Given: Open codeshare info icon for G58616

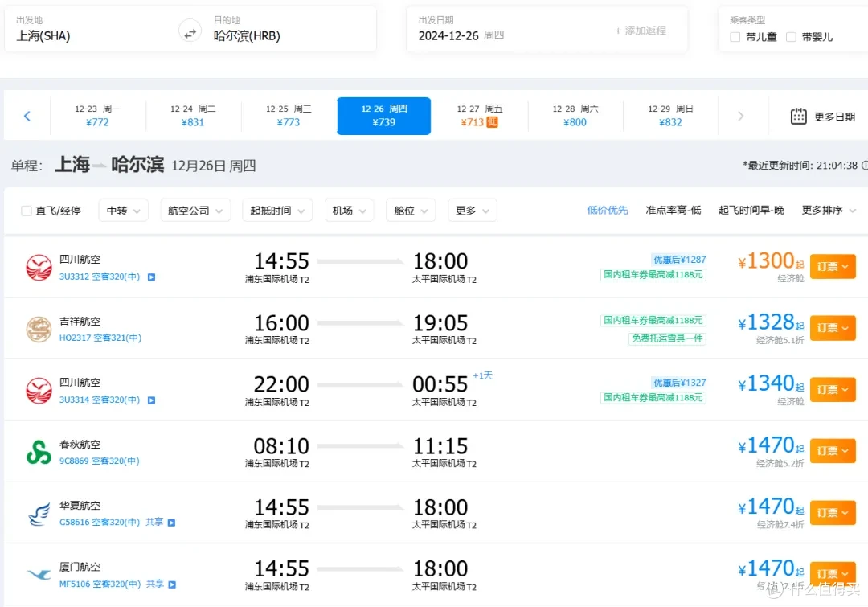Looking at the screenshot, I should pos(172,523).
